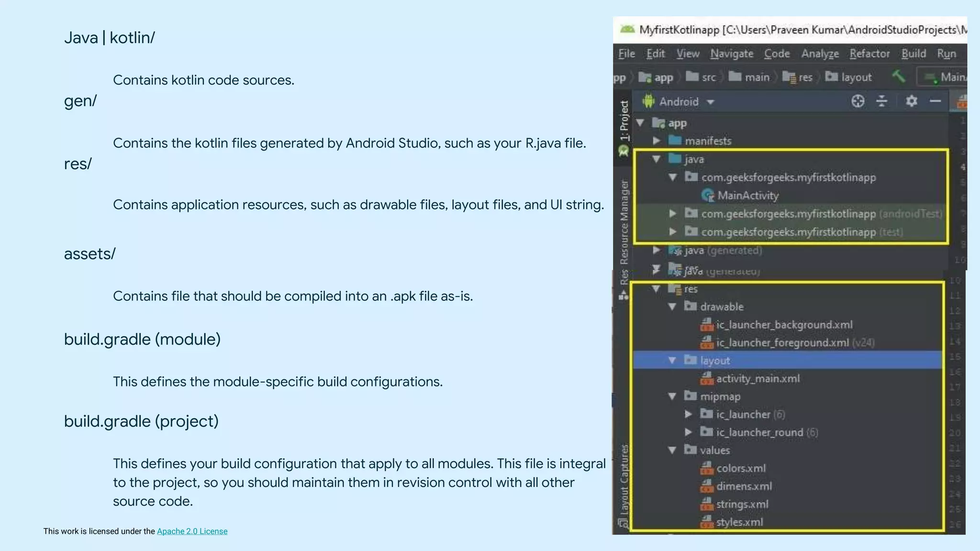Open the MainActivity Kotlin class file

747,196
